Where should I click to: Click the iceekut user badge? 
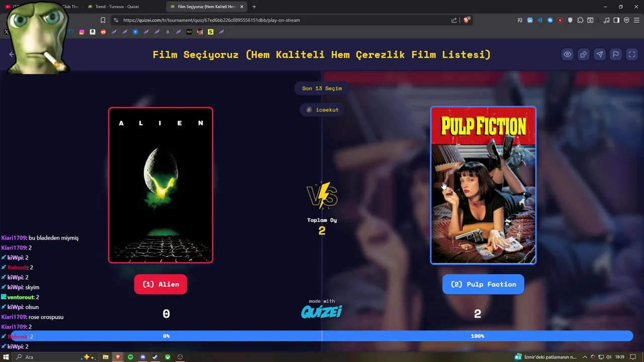322,110
